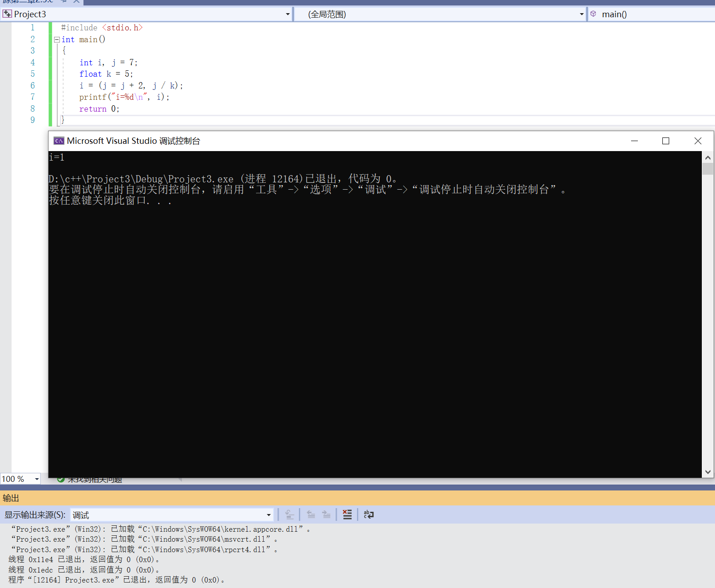Screen dimensions: 715x588
Task: Open the 100 % zoom dropdown
Action: point(37,479)
